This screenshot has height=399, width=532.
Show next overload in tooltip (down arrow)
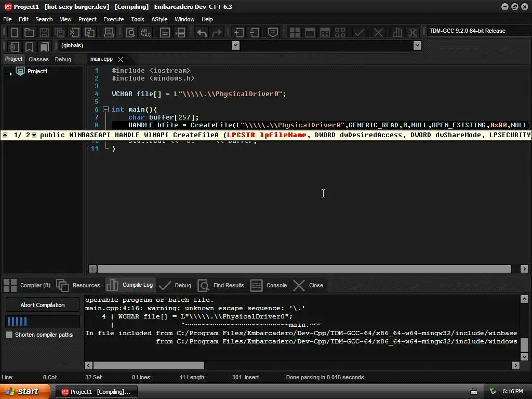pos(34,135)
